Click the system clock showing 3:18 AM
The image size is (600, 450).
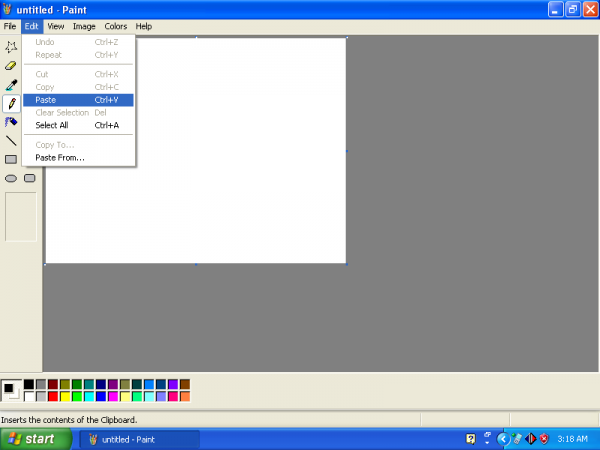(x=572, y=439)
